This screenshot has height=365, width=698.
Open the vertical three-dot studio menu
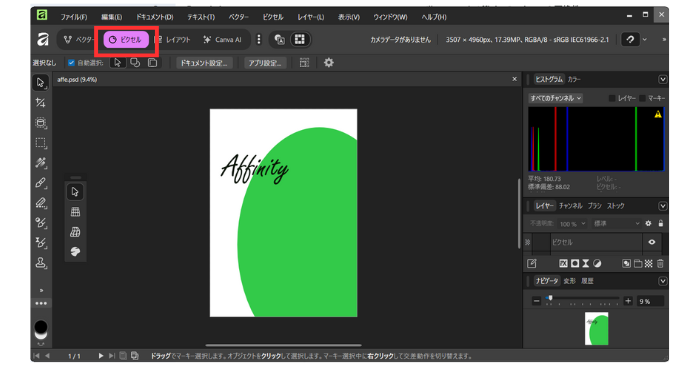tap(259, 40)
